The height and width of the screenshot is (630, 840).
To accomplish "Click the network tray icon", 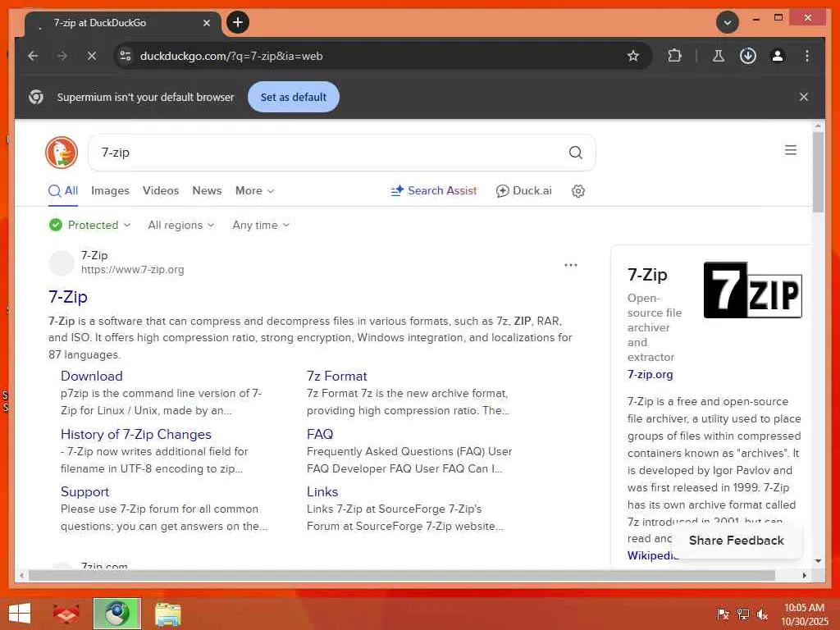I will 742,614.
